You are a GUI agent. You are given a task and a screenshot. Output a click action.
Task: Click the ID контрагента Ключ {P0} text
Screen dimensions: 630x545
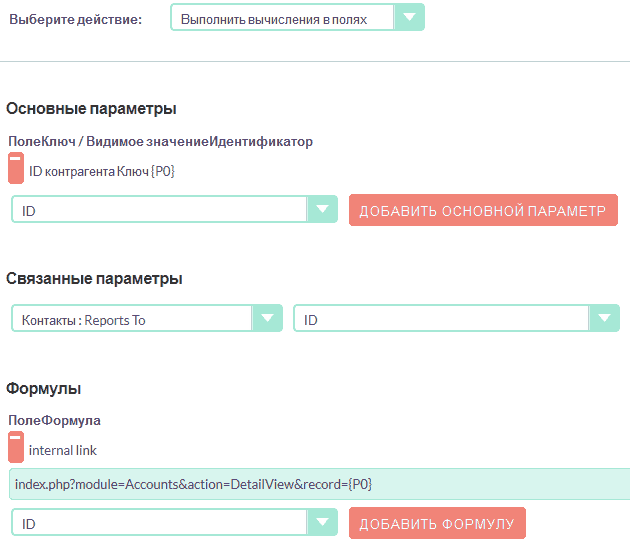click(x=102, y=172)
